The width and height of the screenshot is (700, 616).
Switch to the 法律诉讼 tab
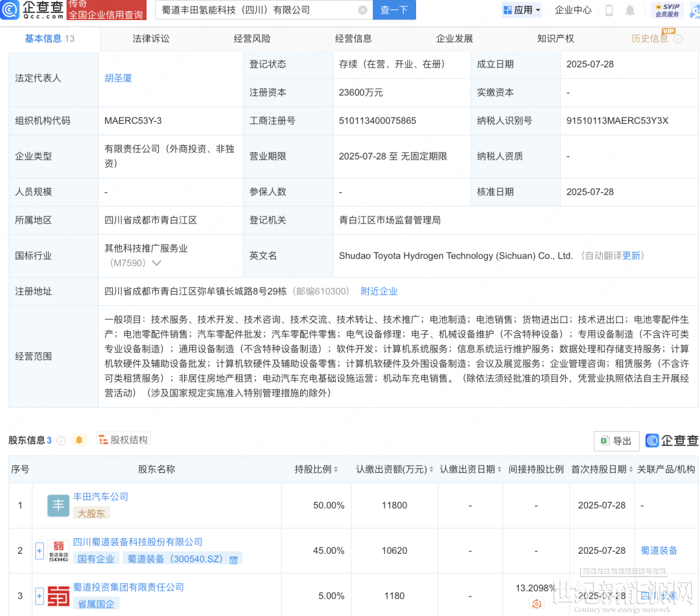[x=150, y=39]
